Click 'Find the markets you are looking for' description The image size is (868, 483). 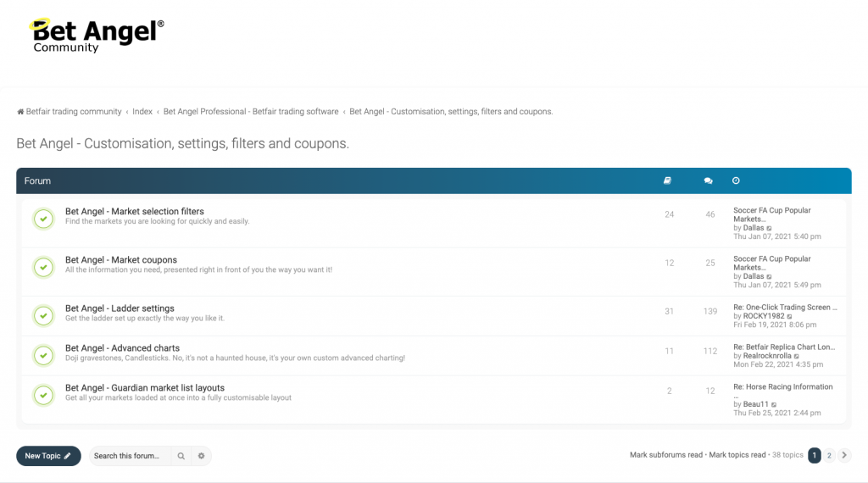point(157,221)
